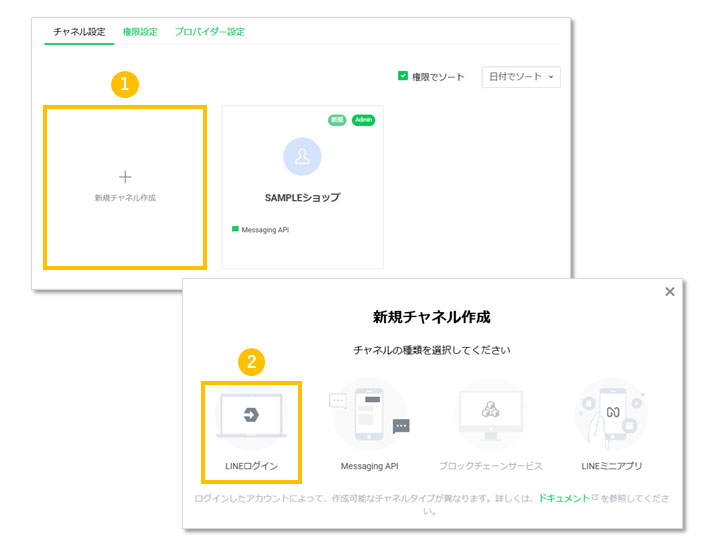Viewport: 714px width, 552px height.
Task: Click the external link icon beside ドキュメント
Action: (596, 497)
